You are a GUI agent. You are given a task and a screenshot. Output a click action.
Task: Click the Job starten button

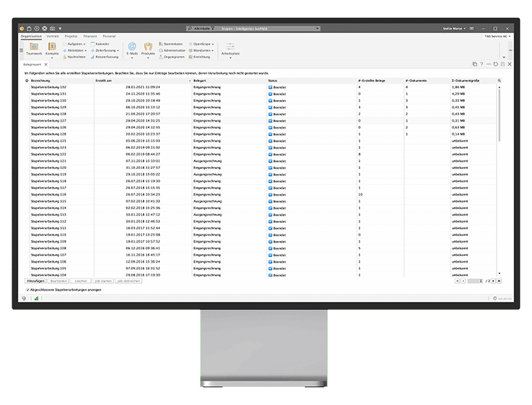pyautogui.click(x=103, y=281)
